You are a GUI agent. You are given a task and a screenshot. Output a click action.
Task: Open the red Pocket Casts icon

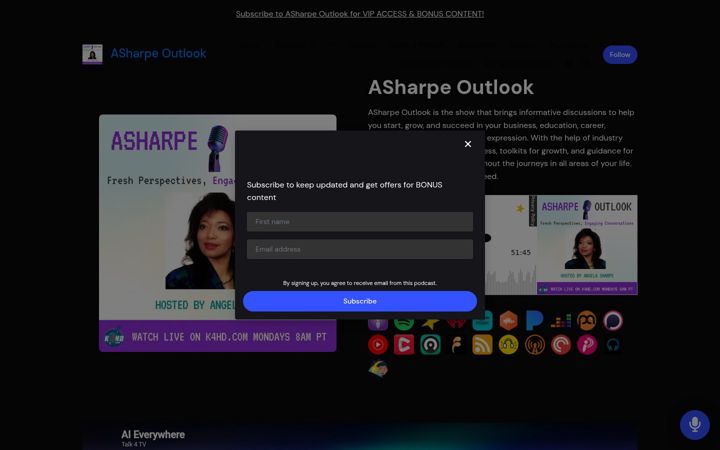tap(561, 345)
